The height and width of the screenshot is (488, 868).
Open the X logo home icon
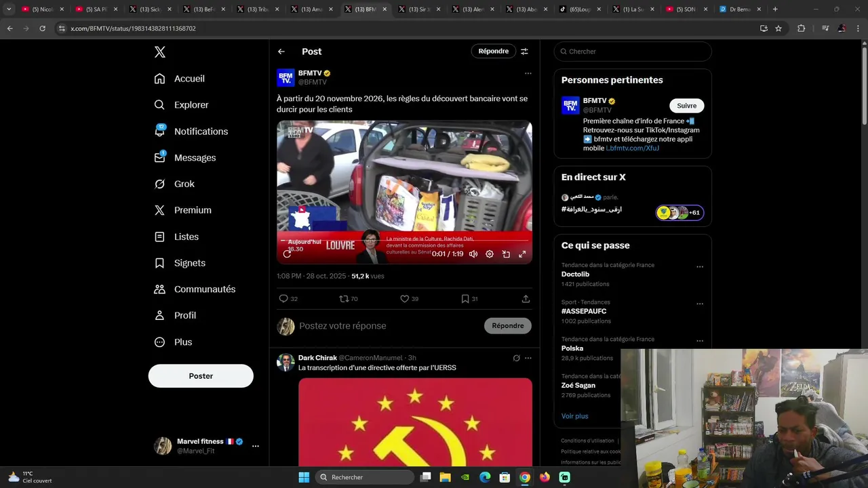coord(159,52)
